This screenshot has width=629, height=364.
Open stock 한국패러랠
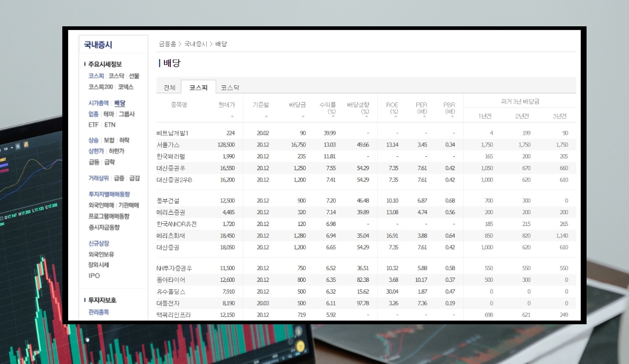coord(171,156)
